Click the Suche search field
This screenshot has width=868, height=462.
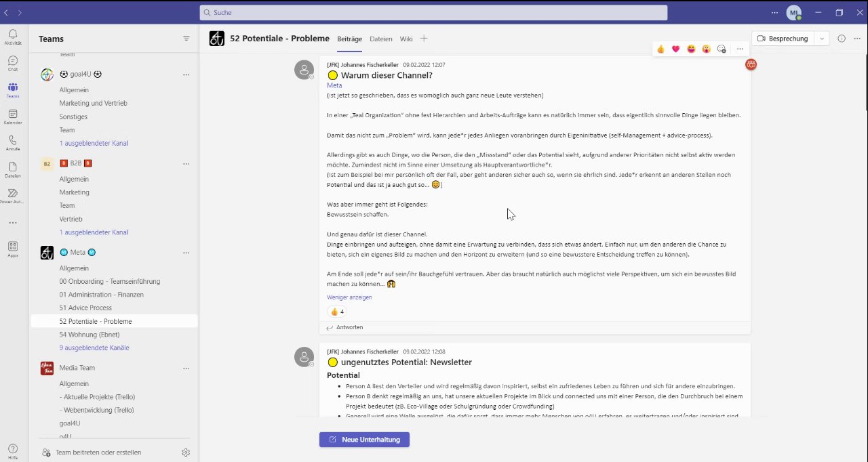[433, 13]
